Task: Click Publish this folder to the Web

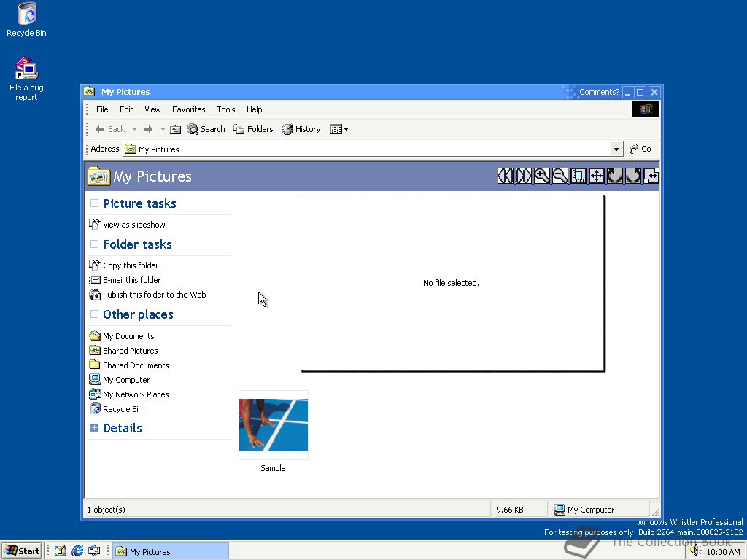Action: tap(147, 295)
